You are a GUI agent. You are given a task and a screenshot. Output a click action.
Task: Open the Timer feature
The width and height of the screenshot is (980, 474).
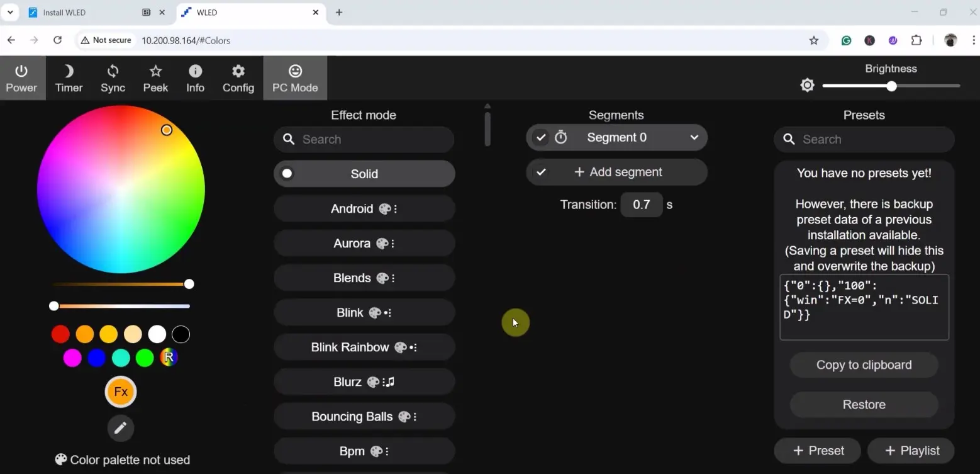pyautogui.click(x=68, y=77)
